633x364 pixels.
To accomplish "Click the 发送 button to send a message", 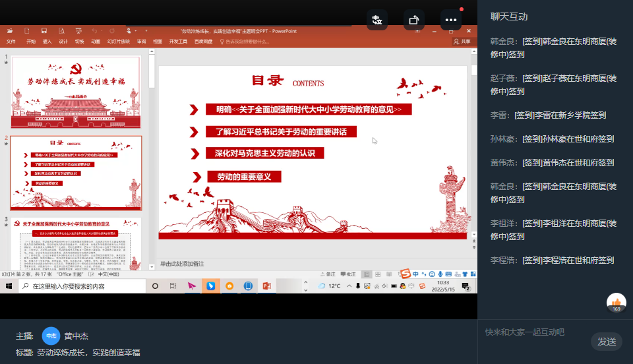I will tap(606, 341).
